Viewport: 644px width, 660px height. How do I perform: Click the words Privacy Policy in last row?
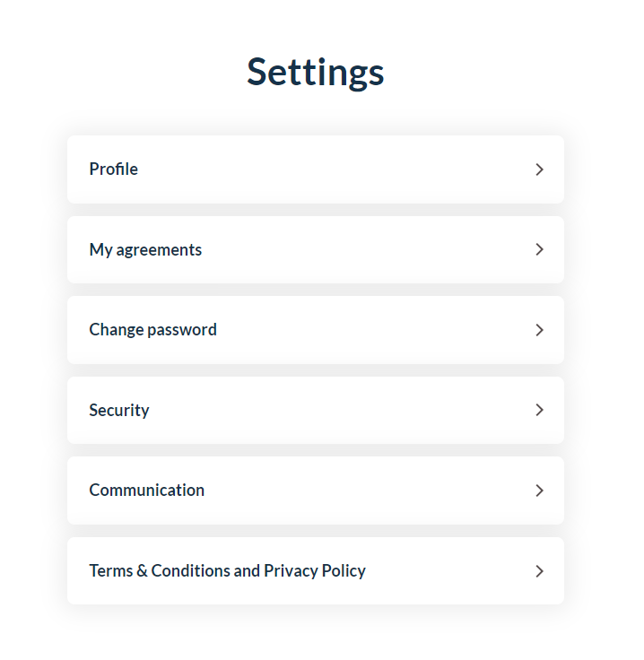point(315,571)
